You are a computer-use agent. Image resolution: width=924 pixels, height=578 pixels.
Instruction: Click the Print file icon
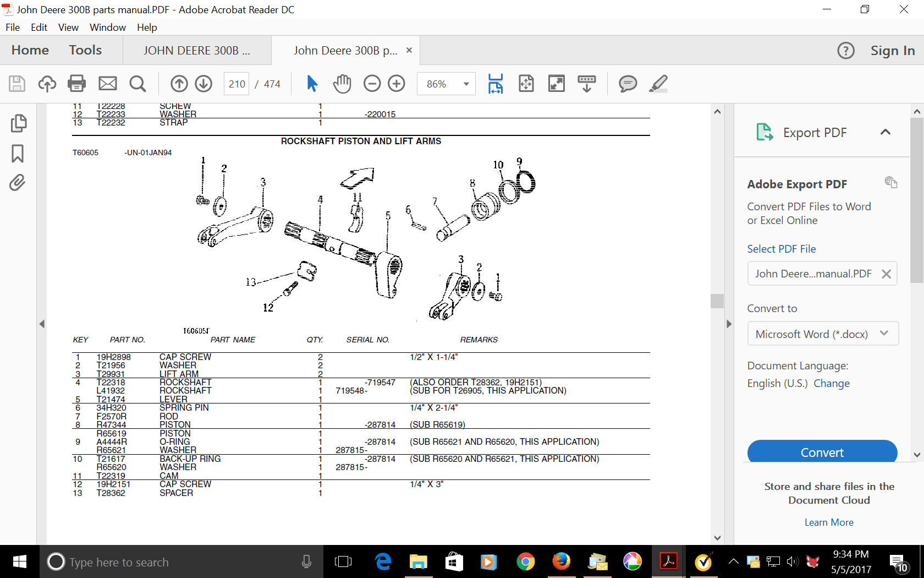[76, 84]
